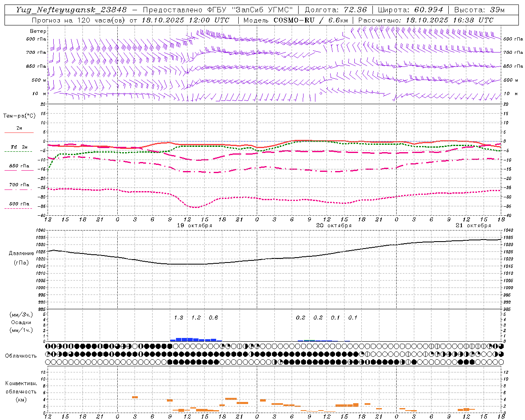Click the (мм/1ч.) units label
Screen dimensions: 525x420
click(21, 330)
